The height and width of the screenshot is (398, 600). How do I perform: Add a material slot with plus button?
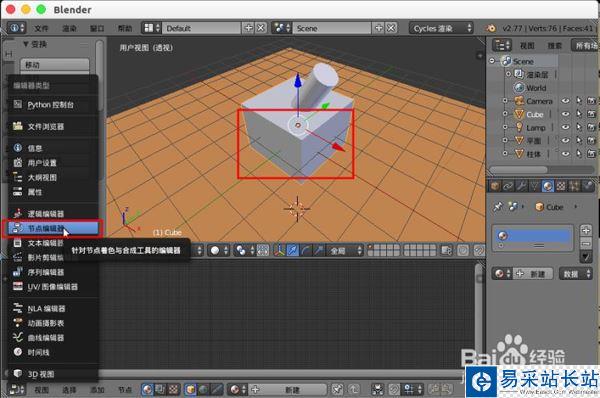pyautogui.click(x=586, y=230)
